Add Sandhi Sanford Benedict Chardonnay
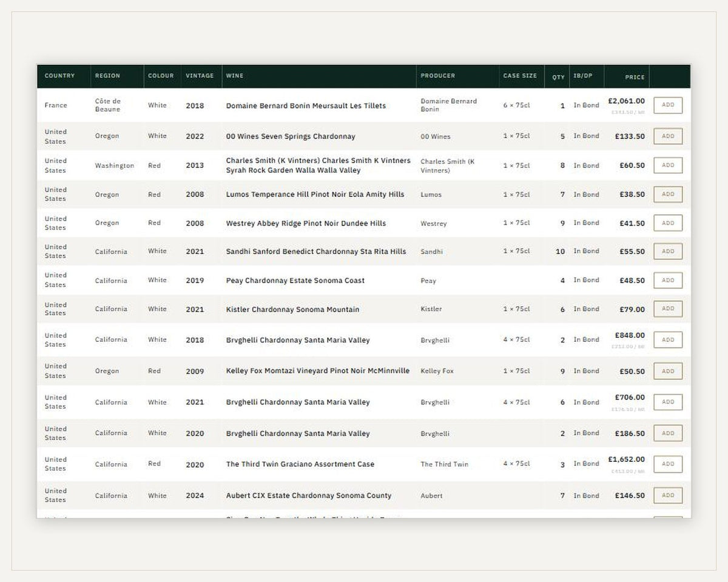This screenshot has width=728, height=582. point(668,251)
